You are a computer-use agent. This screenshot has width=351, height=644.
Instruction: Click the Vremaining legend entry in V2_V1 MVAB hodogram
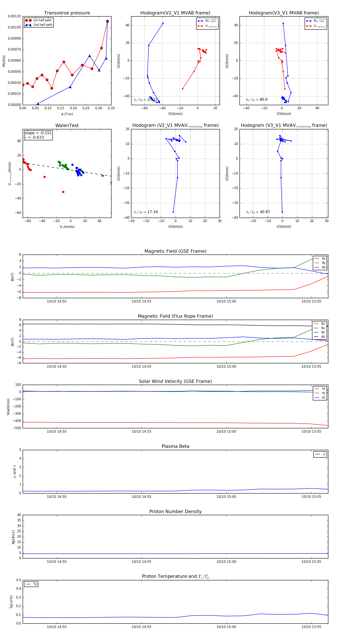[x=207, y=26]
